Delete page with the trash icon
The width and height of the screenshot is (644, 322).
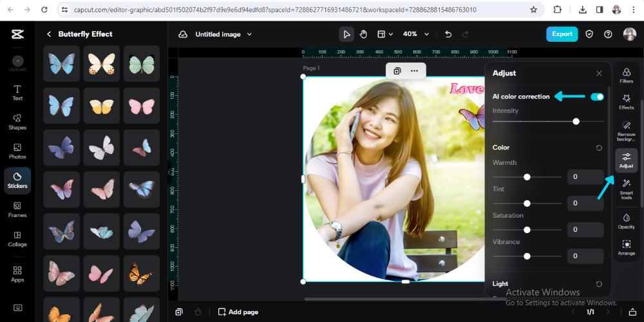coord(198,312)
